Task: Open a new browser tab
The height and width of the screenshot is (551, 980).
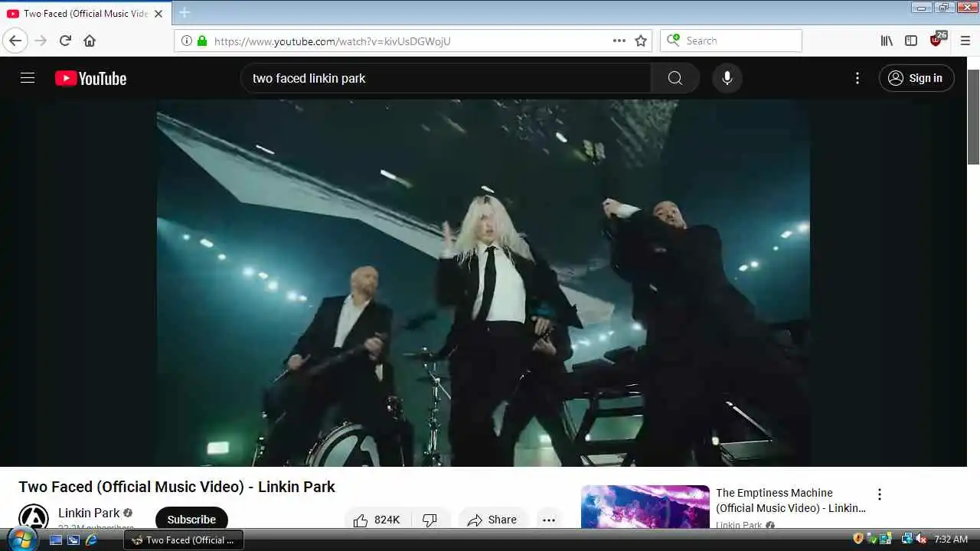Action: point(185,13)
